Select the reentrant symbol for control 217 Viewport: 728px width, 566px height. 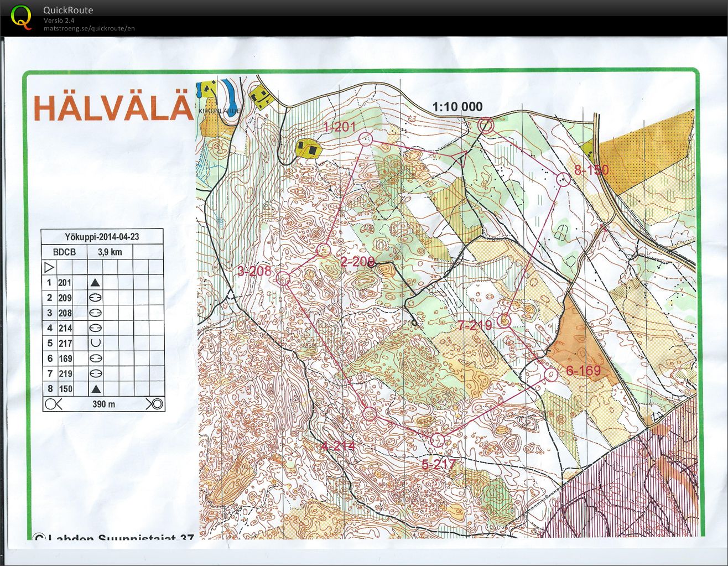coord(95,343)
